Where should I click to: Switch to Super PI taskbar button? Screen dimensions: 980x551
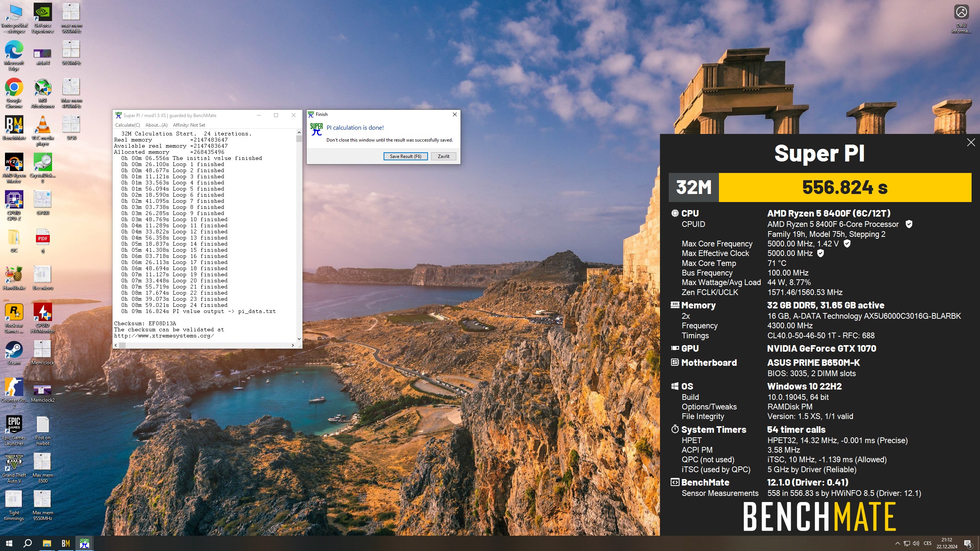coord(85,543)
